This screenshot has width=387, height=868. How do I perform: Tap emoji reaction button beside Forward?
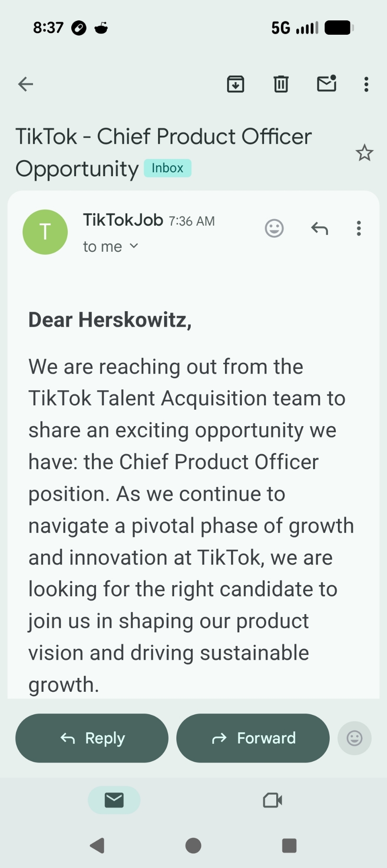pyautogui.click(x=354, y=738)
